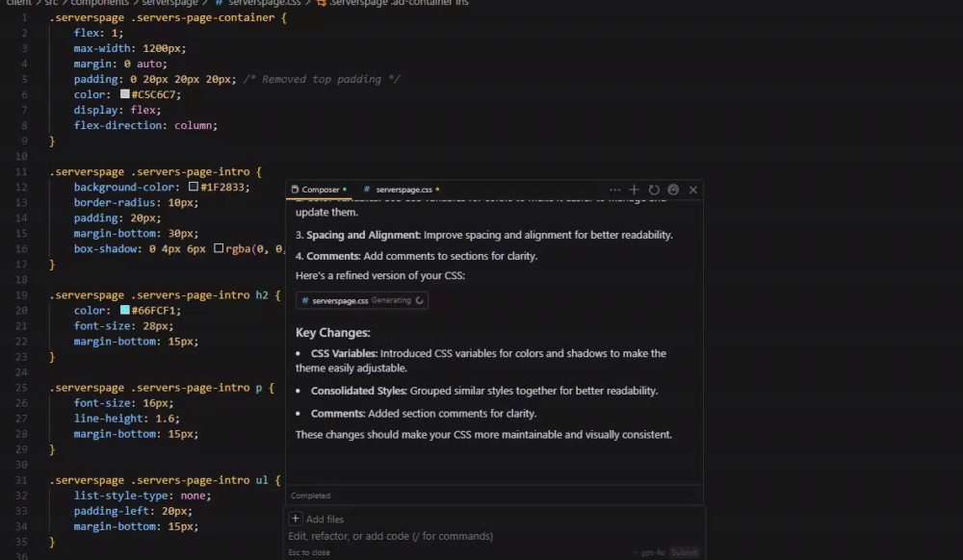Click 'Here's a refined version of your CSS:'

pyautogui.click(x=380, y=275)
